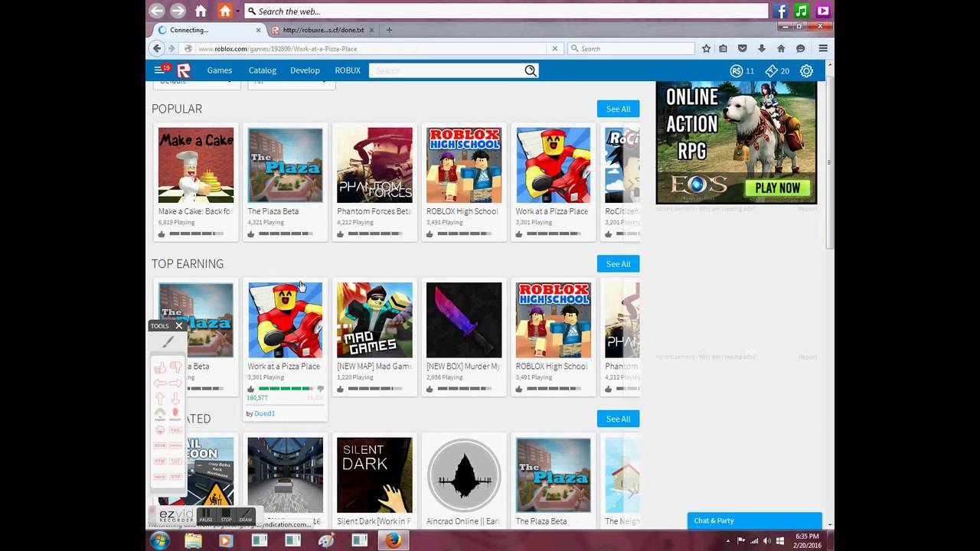The height and width of the screenshot is (551, 980).
Task: Open the Firefox hamburger menu
Action: point(823,48)
